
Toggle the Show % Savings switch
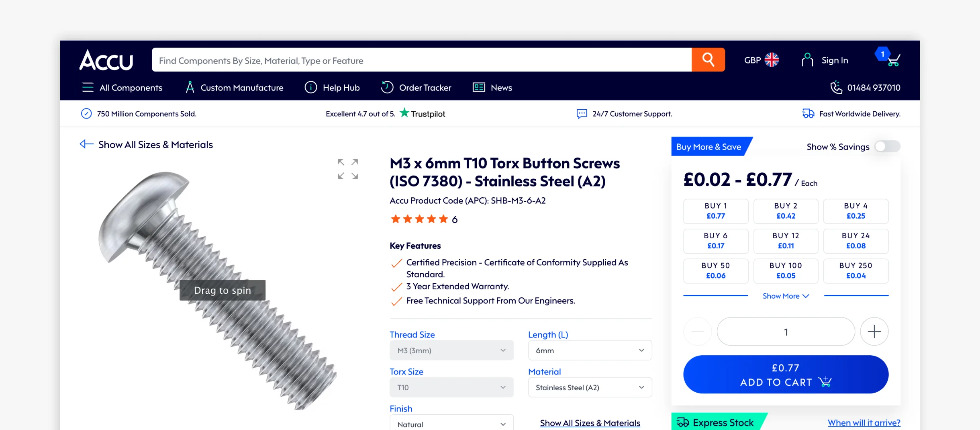pyautogui.click(x=887, y=147)
